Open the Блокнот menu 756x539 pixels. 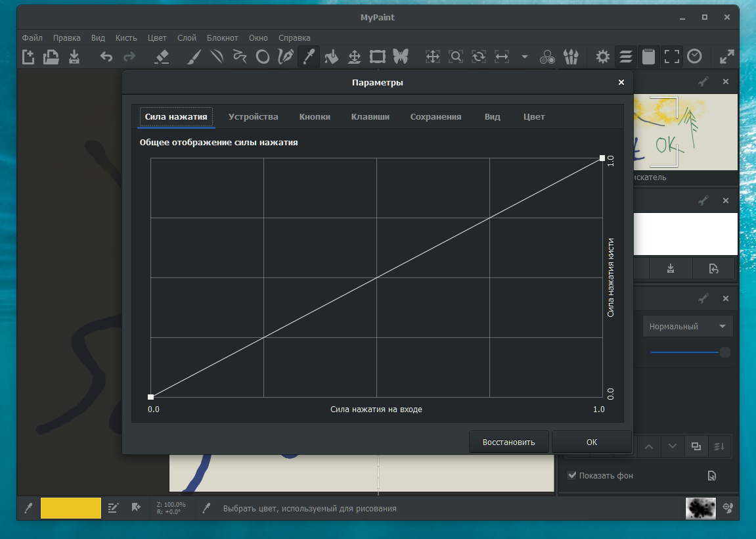(x=222, y=37)
